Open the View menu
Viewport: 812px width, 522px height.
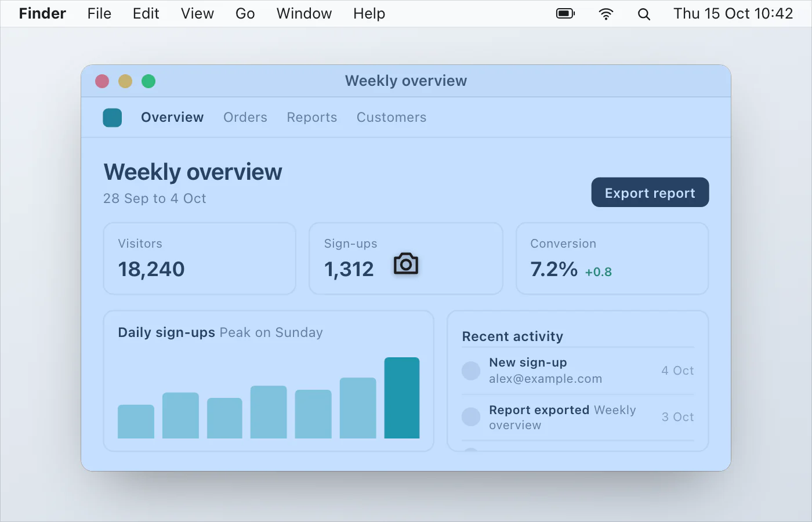tap(197, 13)
